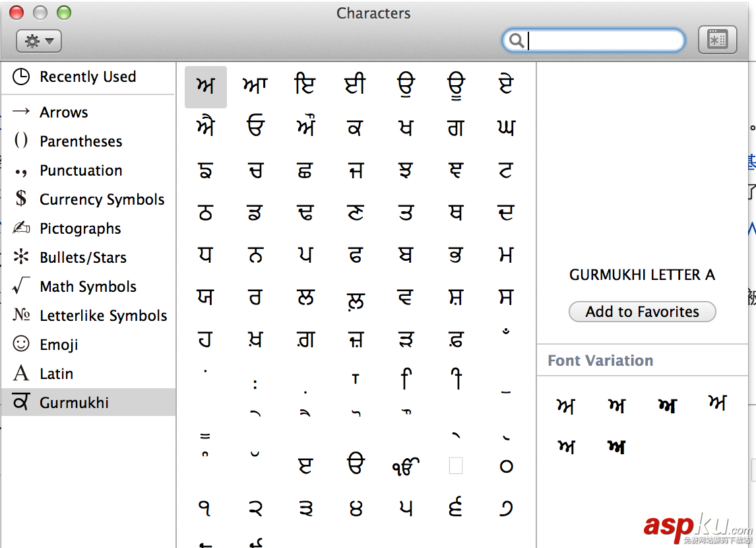This screenshot has height=548, width=756.
Task: Select the Bullets/Stars category
Action: pyautogui.click(x=82, y=257)
